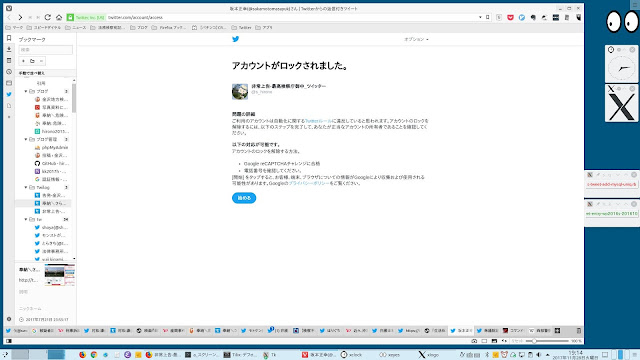
Task: Focus the bookmark search field
Action: click(x=45, y=49)
